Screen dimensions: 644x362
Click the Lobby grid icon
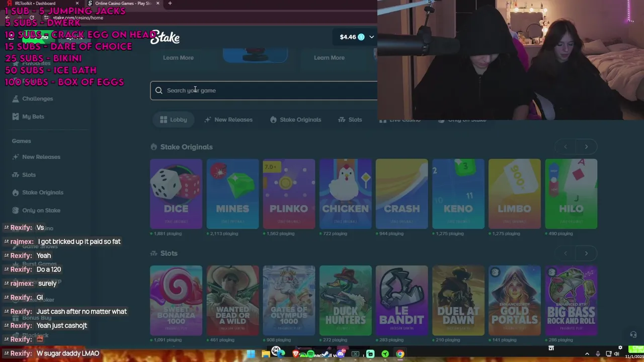tap(164, 120)
